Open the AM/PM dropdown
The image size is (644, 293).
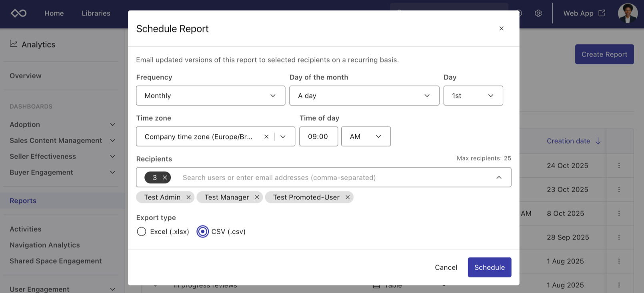366,136
